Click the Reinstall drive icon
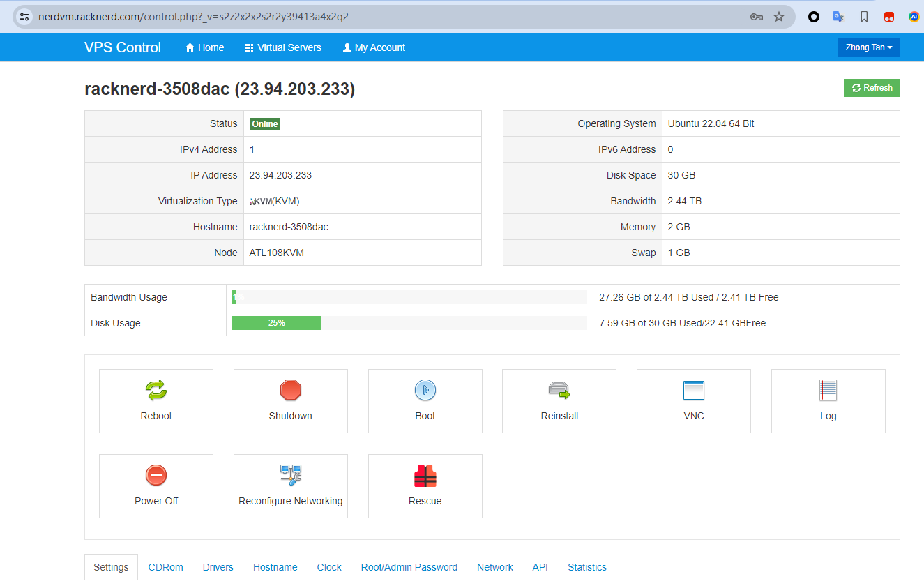This screenshot has height=586, width=924. pyautogui.click(x=559, y=390)
